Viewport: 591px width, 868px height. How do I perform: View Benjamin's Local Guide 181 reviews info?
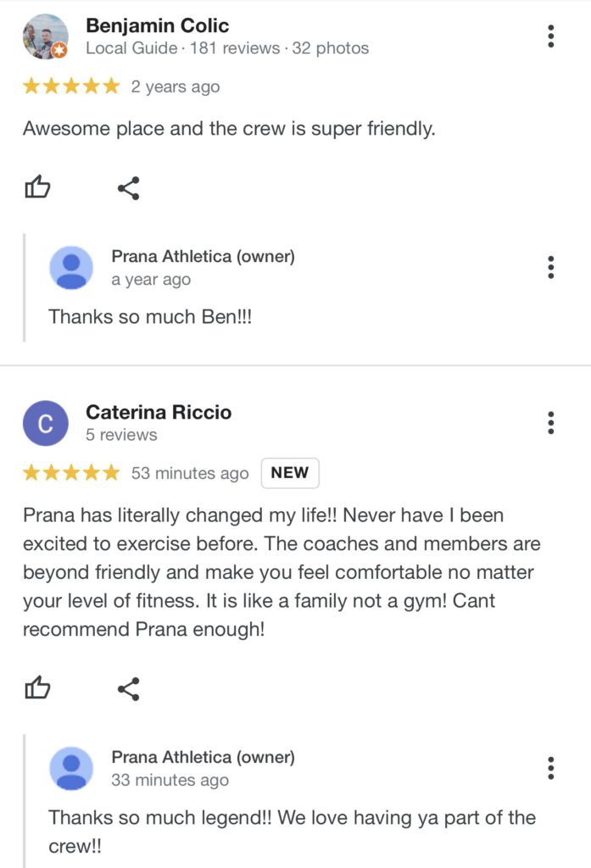227,48
